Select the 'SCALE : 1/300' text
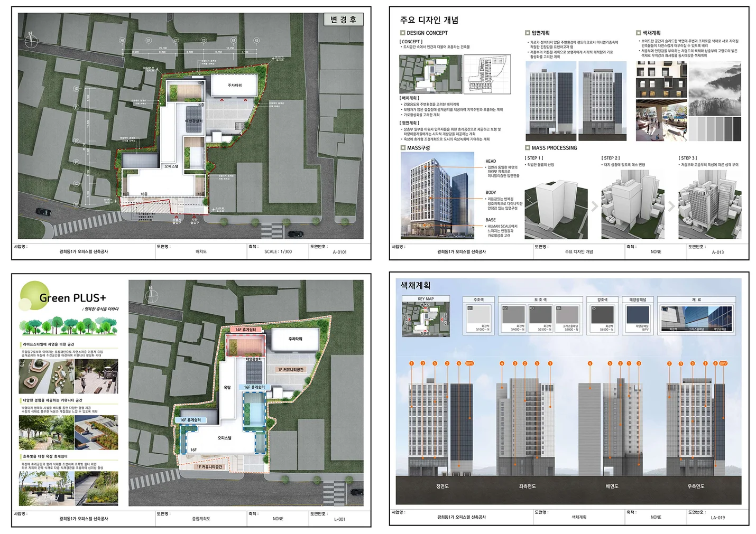756x534 pixels. [278, 251]
